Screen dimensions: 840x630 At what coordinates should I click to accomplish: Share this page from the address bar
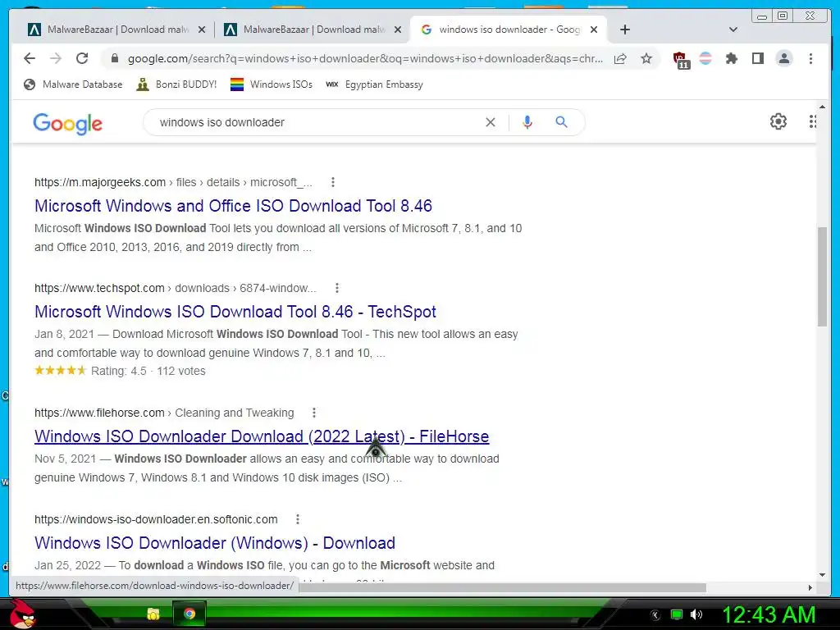(620, 58)
